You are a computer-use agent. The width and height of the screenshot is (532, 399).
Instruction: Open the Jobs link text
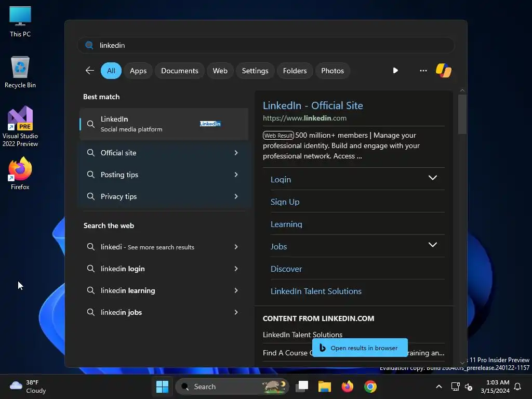[x=278, y=247]
